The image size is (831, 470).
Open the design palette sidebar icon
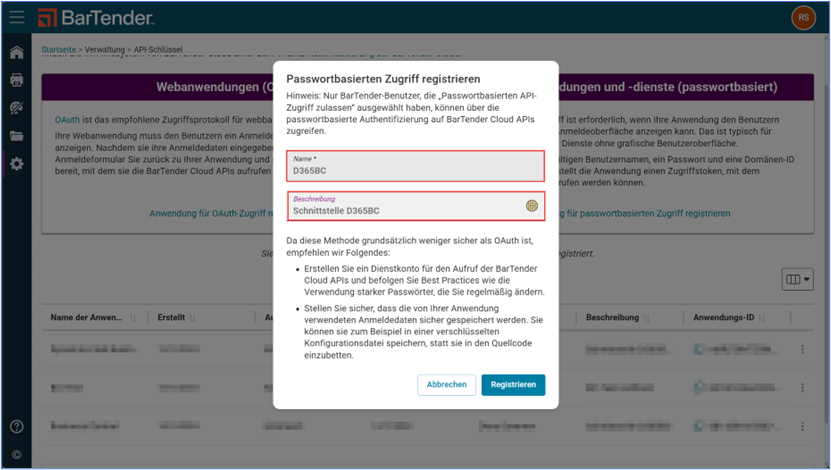(16, 108)
